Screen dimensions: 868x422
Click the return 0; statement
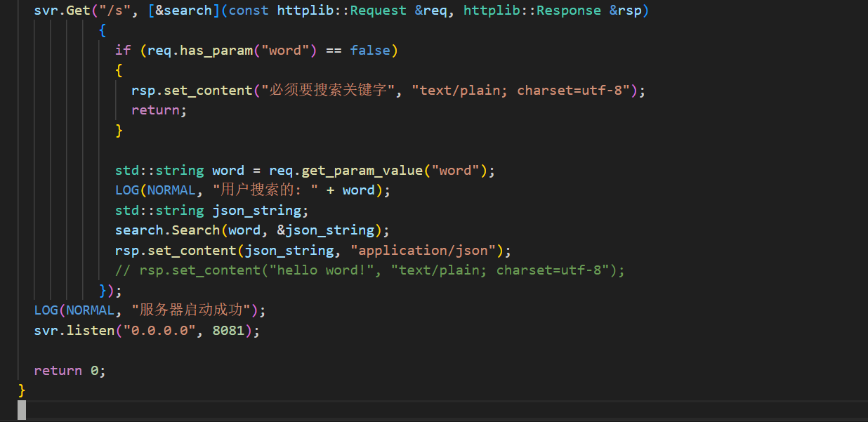70,370
